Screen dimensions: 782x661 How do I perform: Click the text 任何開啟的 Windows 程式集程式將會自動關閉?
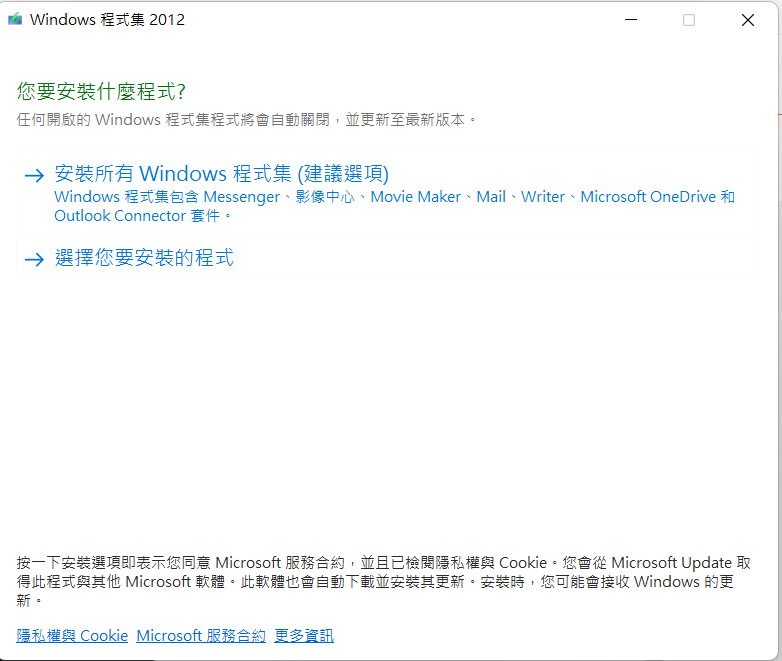[173, 120]
